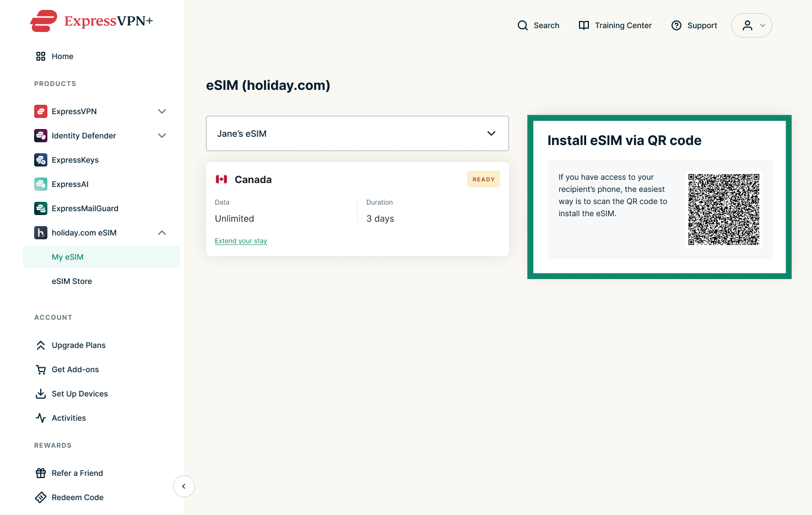812x515 pixels.
Task: Open the account menu chevron
Action: tap(763, 25)
